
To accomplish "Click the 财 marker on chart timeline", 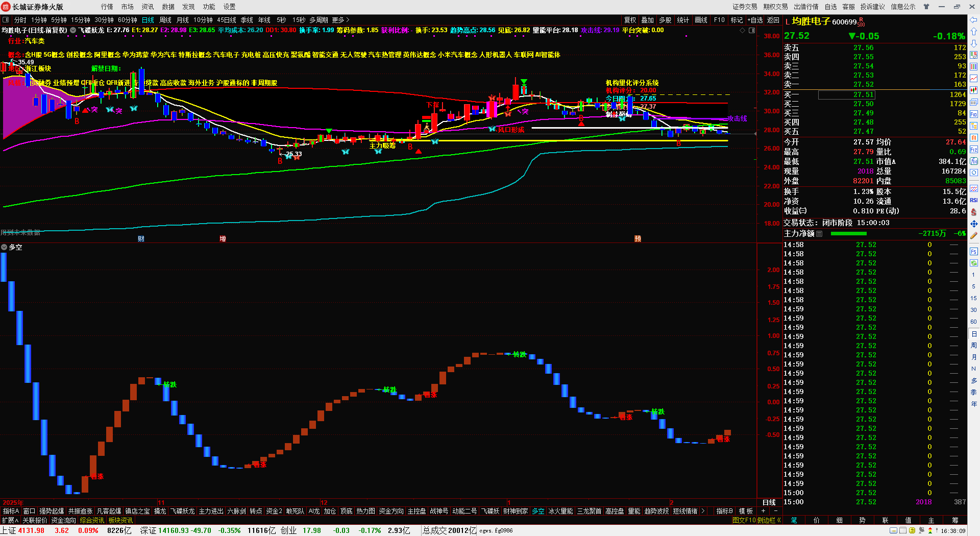I will click(141, 239).
